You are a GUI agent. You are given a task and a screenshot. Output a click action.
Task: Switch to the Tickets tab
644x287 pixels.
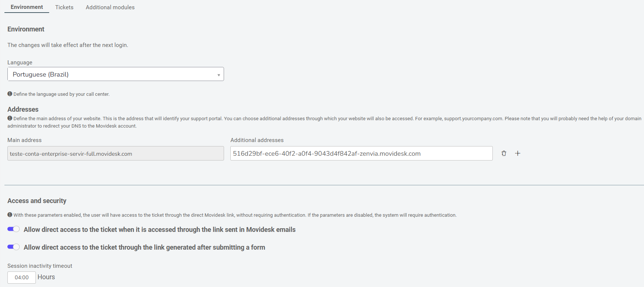pos(64,7)
